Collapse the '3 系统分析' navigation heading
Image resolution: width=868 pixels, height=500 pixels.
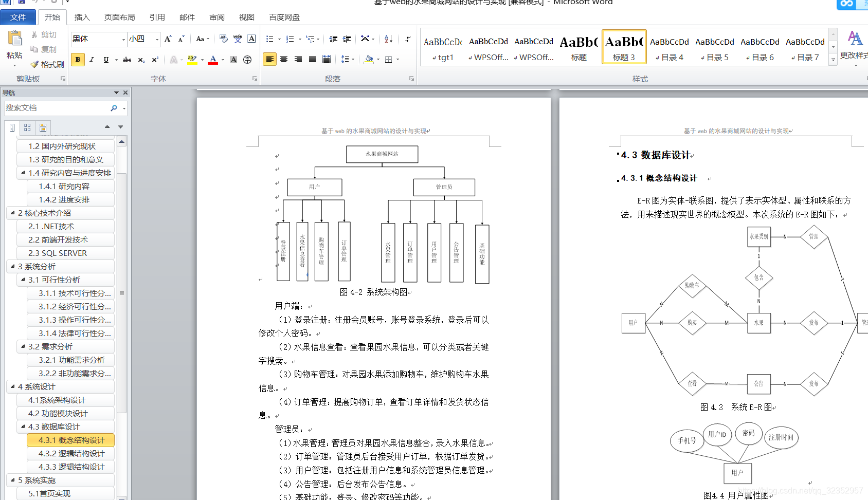13,266
